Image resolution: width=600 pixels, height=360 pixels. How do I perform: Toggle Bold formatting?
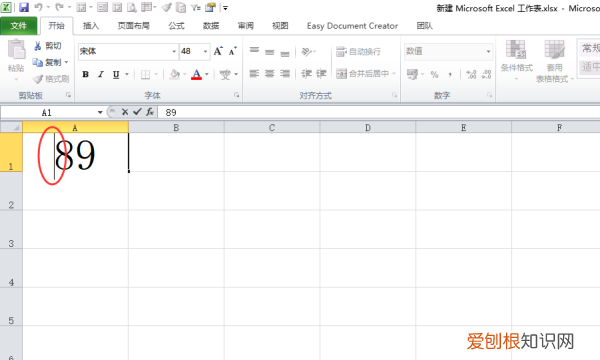(86, 74)
